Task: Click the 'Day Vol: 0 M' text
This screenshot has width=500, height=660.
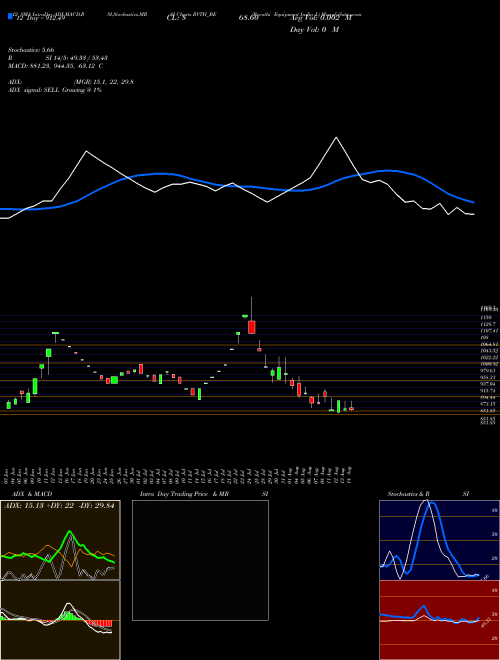Action: [x=314, y=30]
